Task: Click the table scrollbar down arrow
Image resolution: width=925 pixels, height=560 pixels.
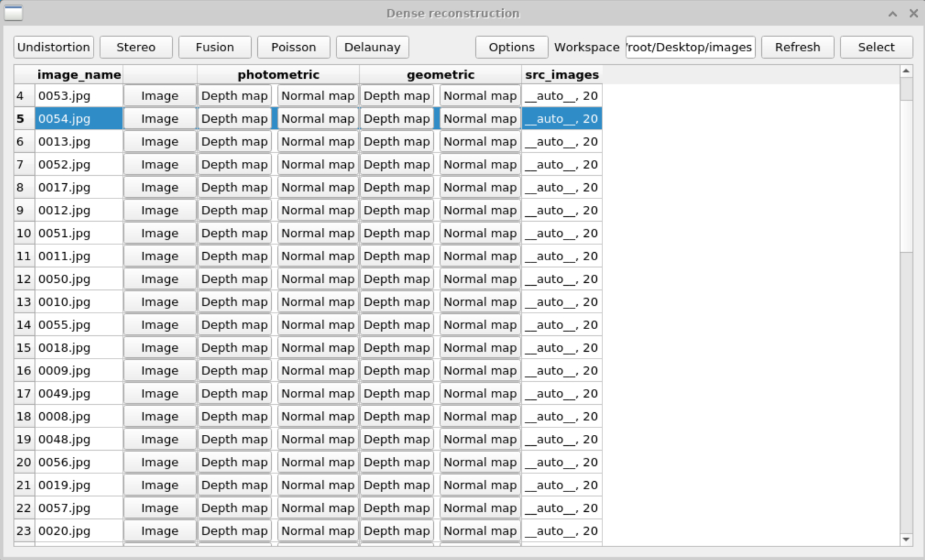Action: pyautogui.click(x=906, y=539)
